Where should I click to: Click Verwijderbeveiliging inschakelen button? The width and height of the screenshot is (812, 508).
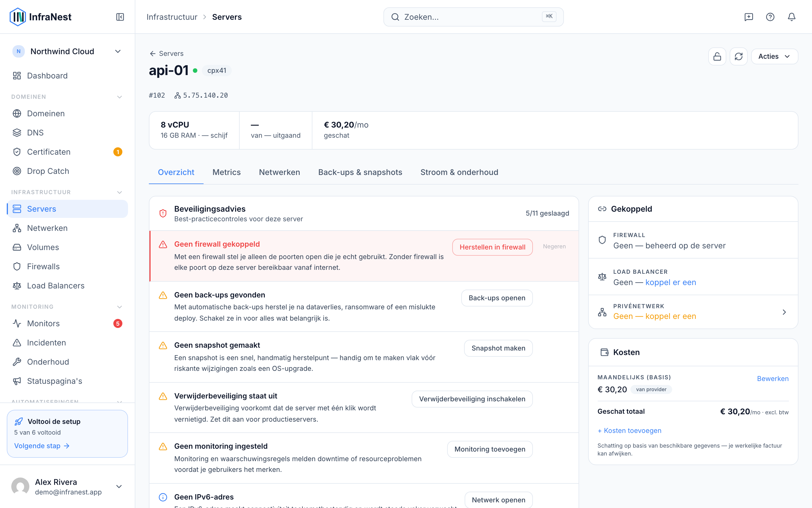pyautogui.click(x=472, y=399)
